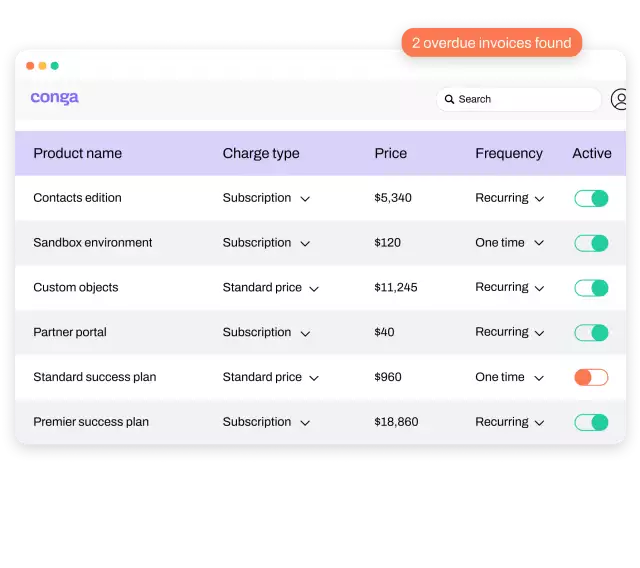The height and width of the screenshot is (568, 640).
Task: Open Standard success plan One time dropdown
Action: 539,378
